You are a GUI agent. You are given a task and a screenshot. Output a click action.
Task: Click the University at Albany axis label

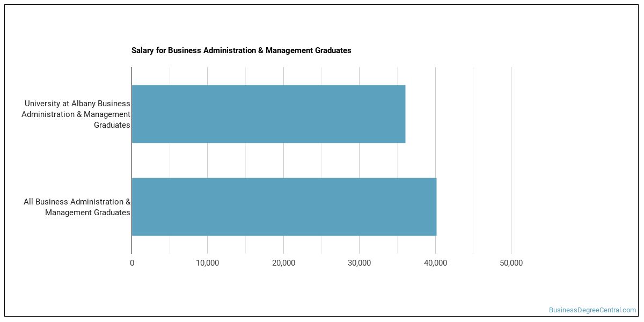76,114
